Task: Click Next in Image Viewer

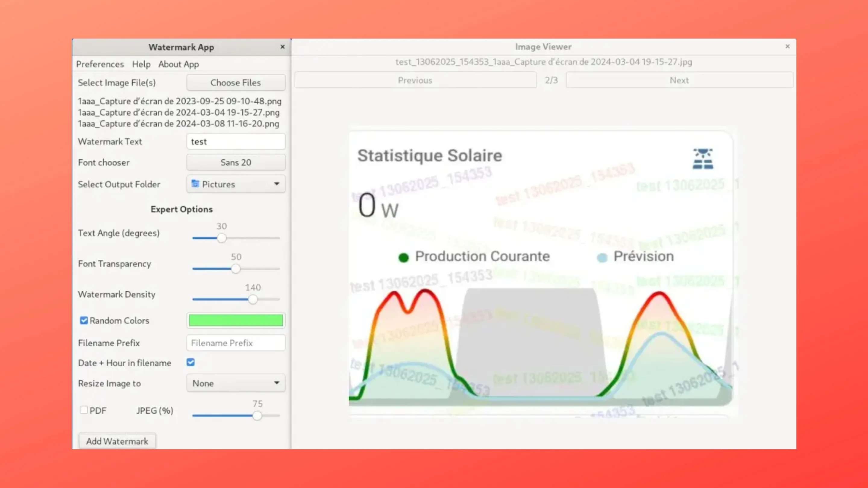Action: [679, 80]
